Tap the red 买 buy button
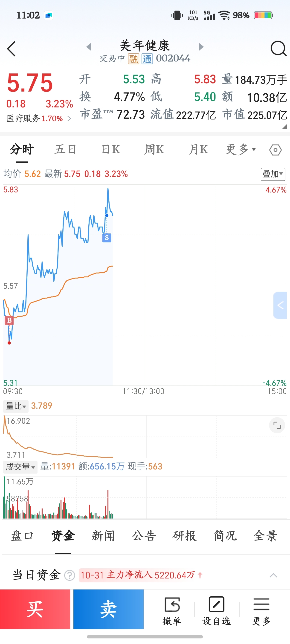290x644 pixels. pyautogui.click(x=35, y=609)
